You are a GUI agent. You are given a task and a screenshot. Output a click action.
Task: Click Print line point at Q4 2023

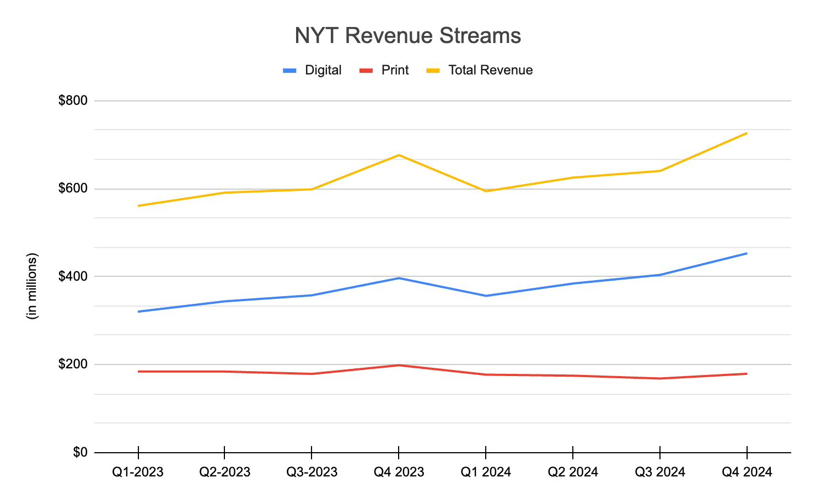(x=399, y=365)
